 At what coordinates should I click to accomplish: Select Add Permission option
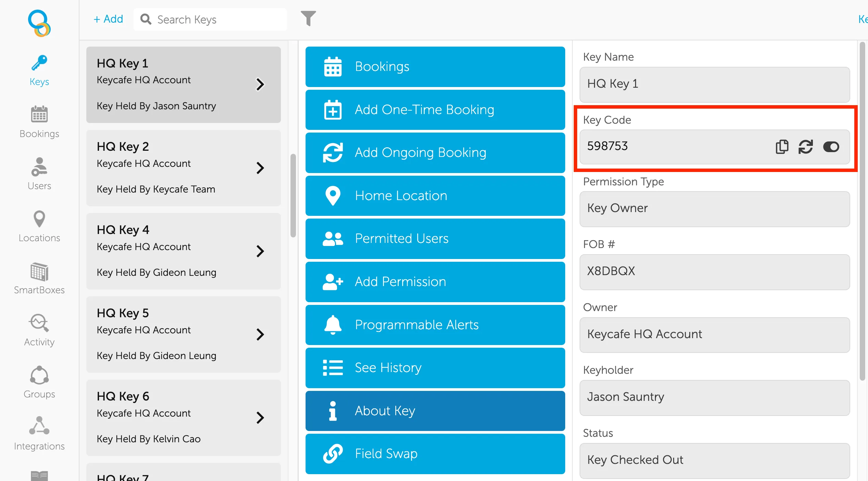[x=435, y=282]
